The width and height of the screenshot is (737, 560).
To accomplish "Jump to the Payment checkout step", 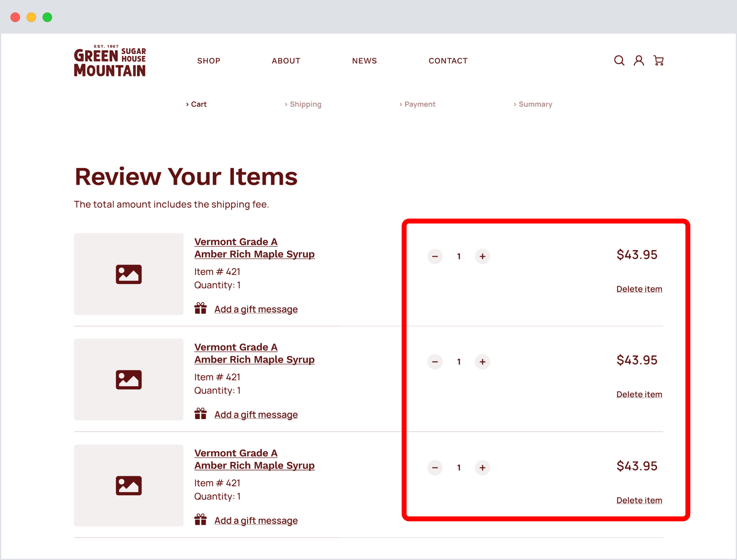I will 420,104.
